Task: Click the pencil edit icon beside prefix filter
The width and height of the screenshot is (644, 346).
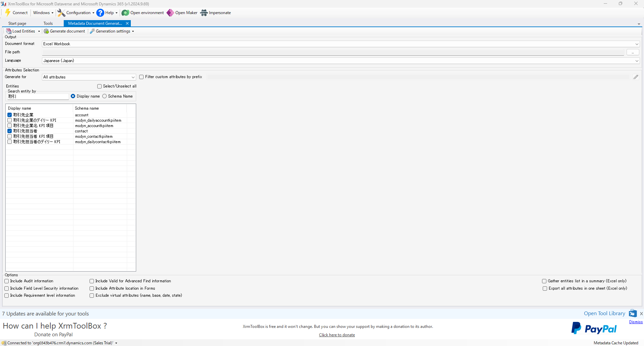Action: (x=636, y=77)
